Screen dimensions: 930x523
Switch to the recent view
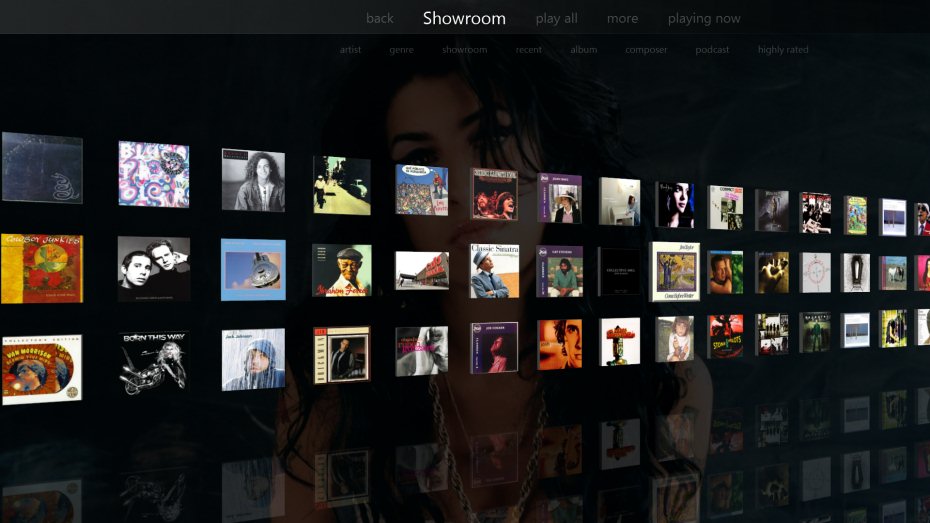pyautogui.click(x=528, y=50)
